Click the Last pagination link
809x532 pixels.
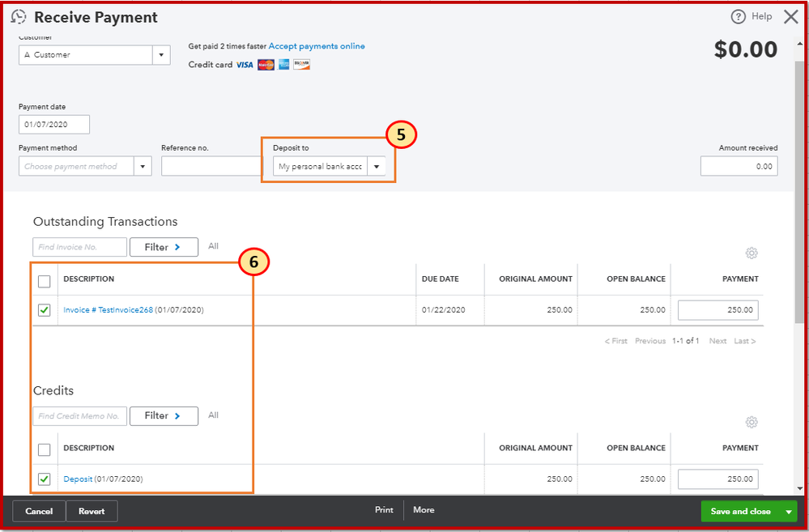[x=745, y=341]
